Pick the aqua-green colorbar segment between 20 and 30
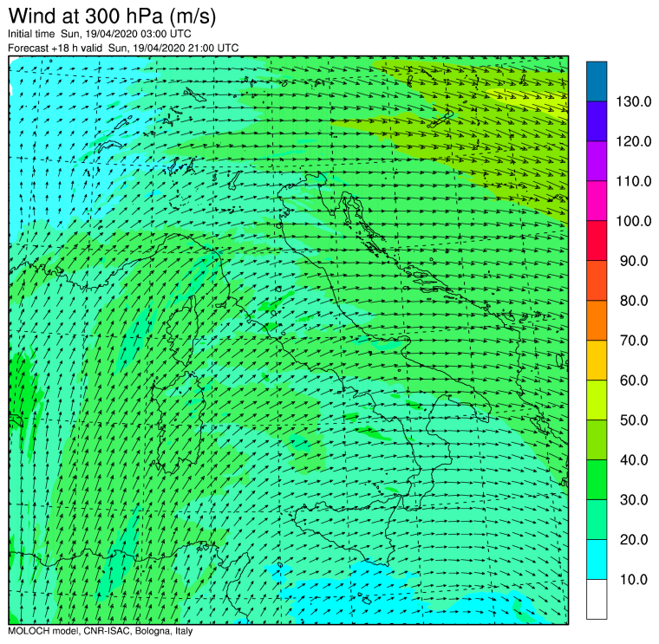Image resolution: width=659 pixels, height=644 pixels. click(597, 519)
